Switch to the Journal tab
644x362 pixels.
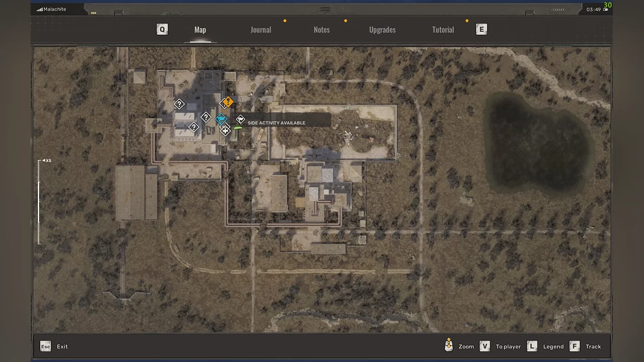pos(261,30)
